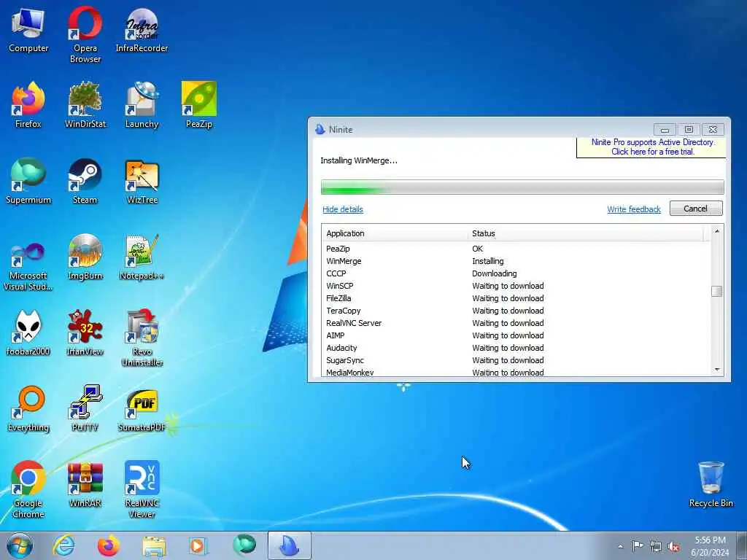The width and height of the screenshot is (747, 560).
Task: Click the muted volume tray icon
Action: click(673, 546)
